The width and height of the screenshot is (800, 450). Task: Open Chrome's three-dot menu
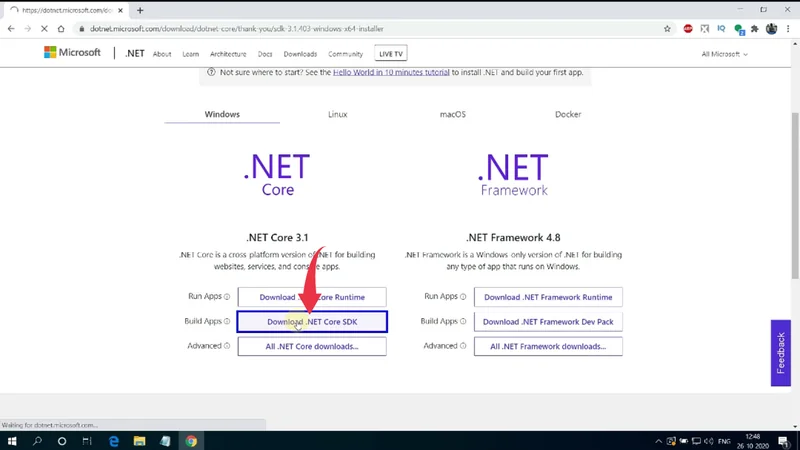tap(789, 29)
